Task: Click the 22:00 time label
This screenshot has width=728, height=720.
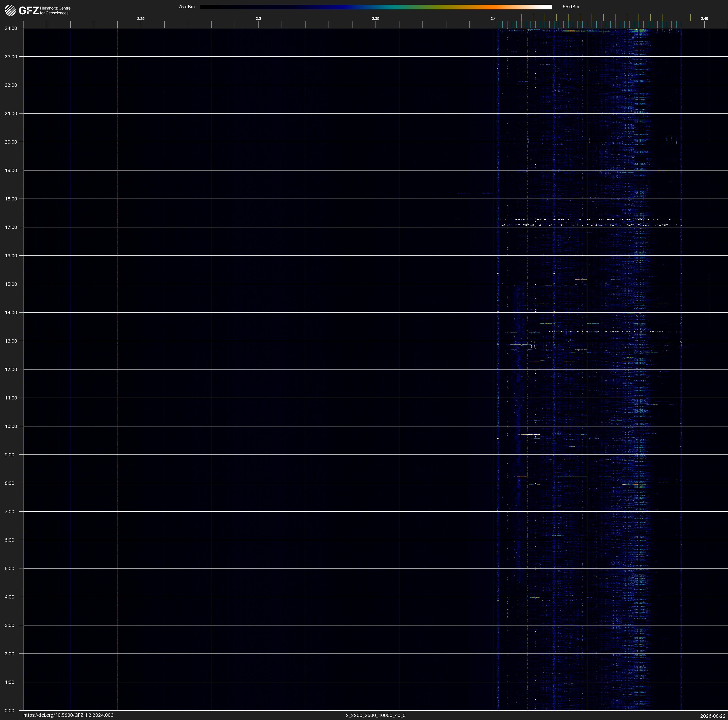Action: pyautogui.click(x=11, y=85)
